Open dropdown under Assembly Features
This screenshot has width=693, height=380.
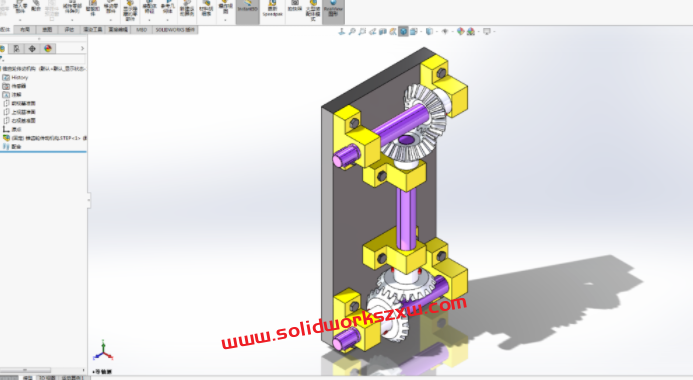[x=149, y=20]
